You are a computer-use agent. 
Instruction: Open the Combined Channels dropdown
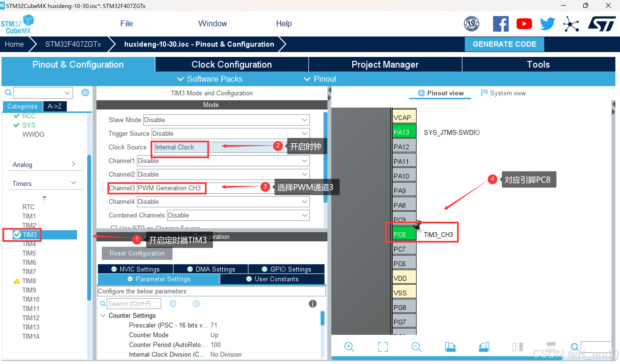(x=238, y=215)
